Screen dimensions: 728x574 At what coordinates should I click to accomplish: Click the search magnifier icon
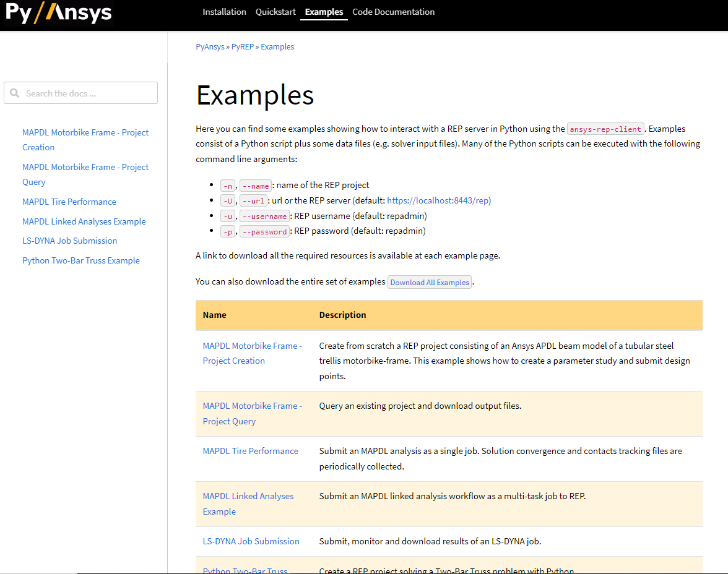(15, 93)
